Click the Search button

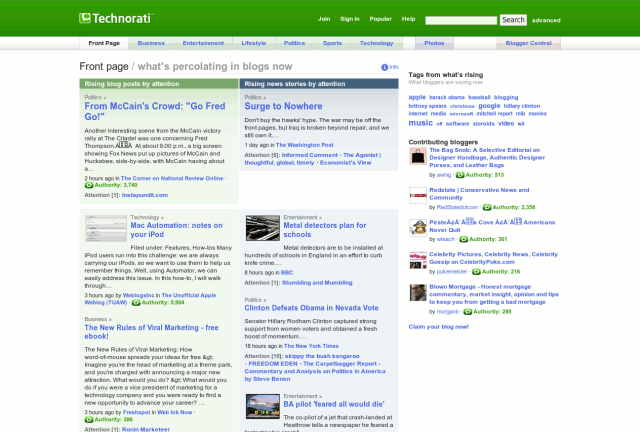[x=513, y=20]
